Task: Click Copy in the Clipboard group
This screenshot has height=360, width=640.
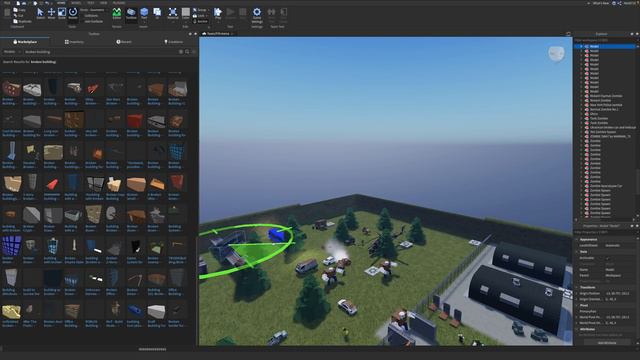Action: (19, 10)
